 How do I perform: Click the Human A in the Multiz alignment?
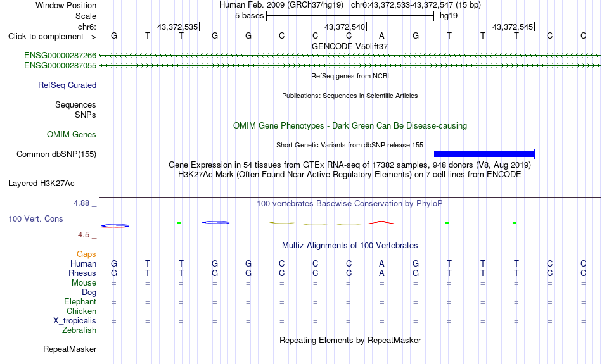(381, 264)
